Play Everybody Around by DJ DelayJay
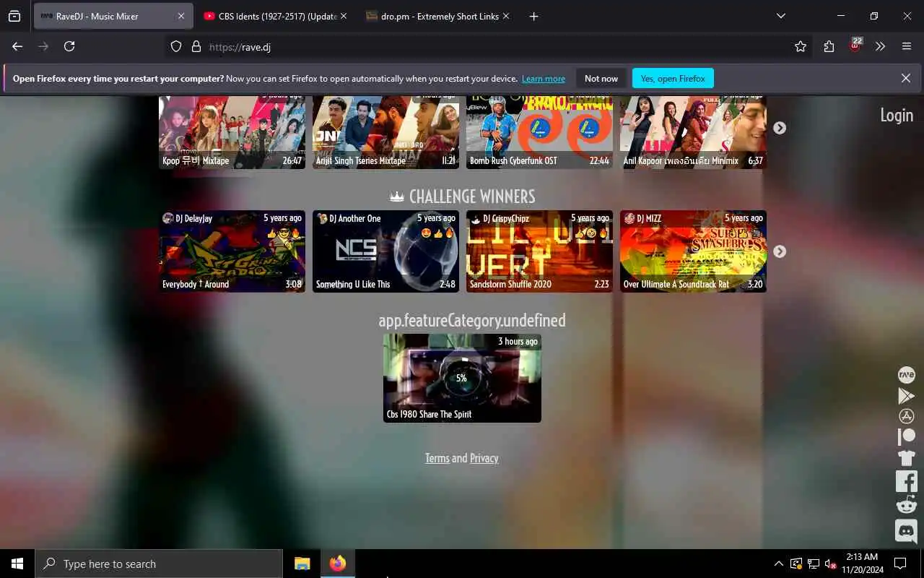The width and height of the screenshot is (924, 578). (x=232, y=251)
